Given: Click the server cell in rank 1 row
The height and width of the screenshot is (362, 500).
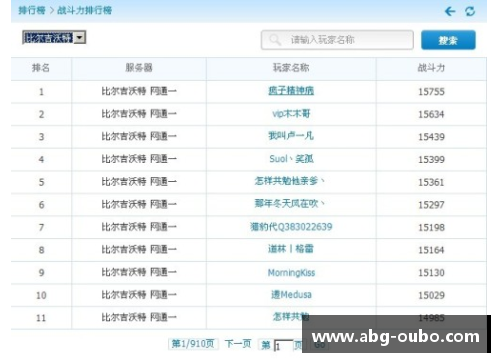Looking at the screenshot, I should tap(139, 91).
